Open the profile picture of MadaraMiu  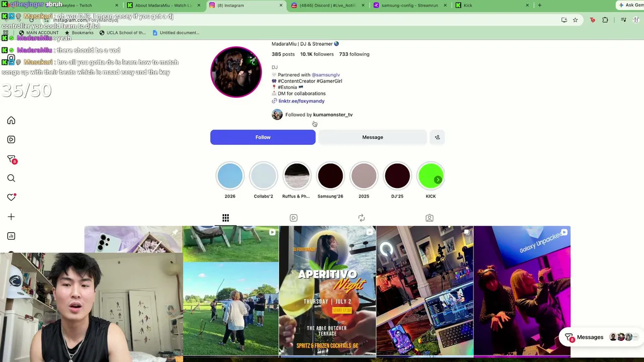pos(236,72)
